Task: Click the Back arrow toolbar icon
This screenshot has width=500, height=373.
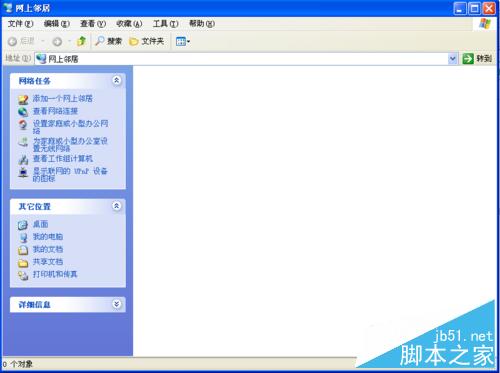Action: pyautogui.click(x=12, y=42)
